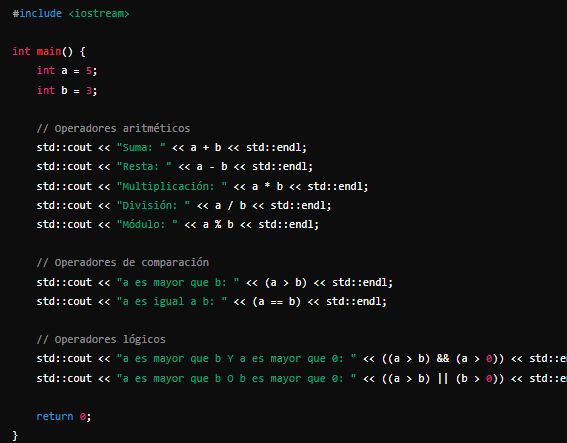Click the '// Operadores aritméticos' comment
The image size is (567, 443).
pyautogui.click(x=113, y=128)
